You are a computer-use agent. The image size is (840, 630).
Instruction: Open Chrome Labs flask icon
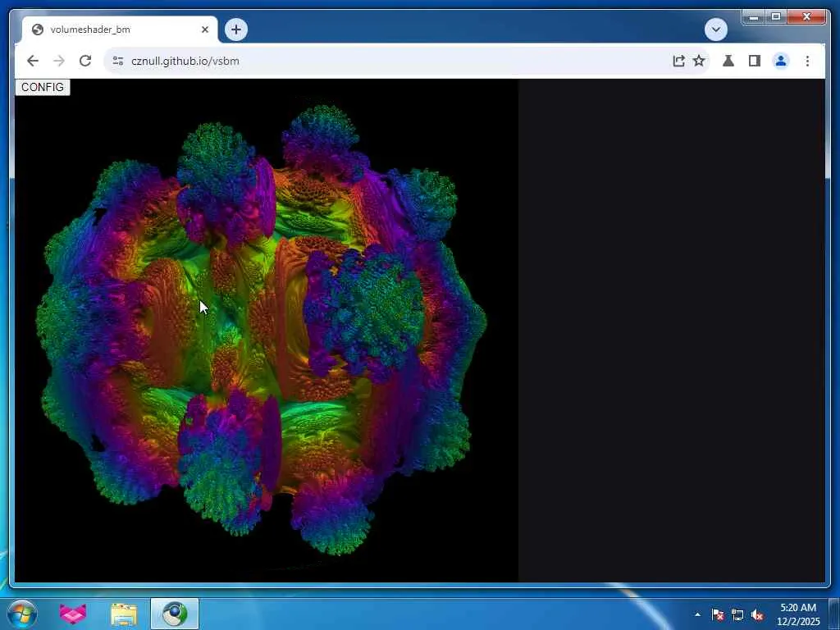728,61
